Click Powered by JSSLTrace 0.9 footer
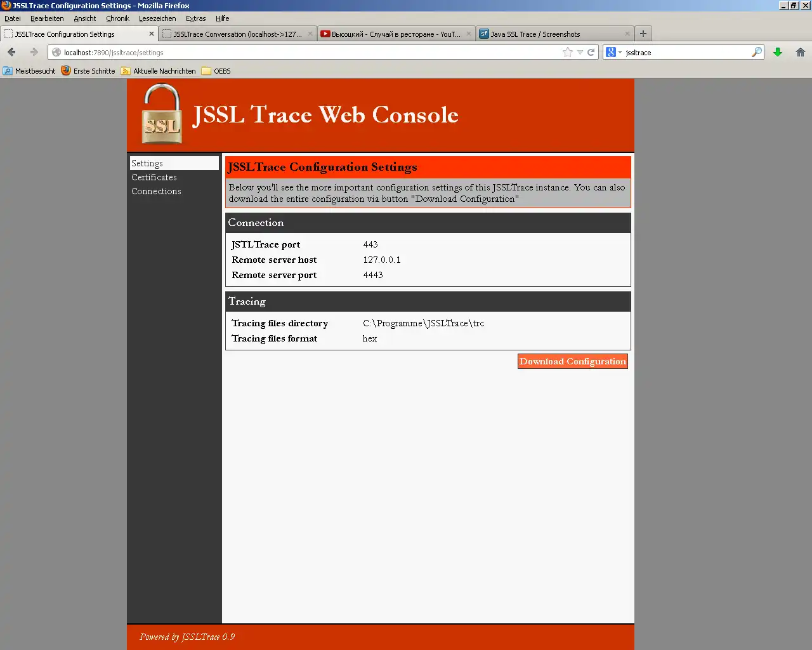The image size is (812, 650). click(187, 637)
